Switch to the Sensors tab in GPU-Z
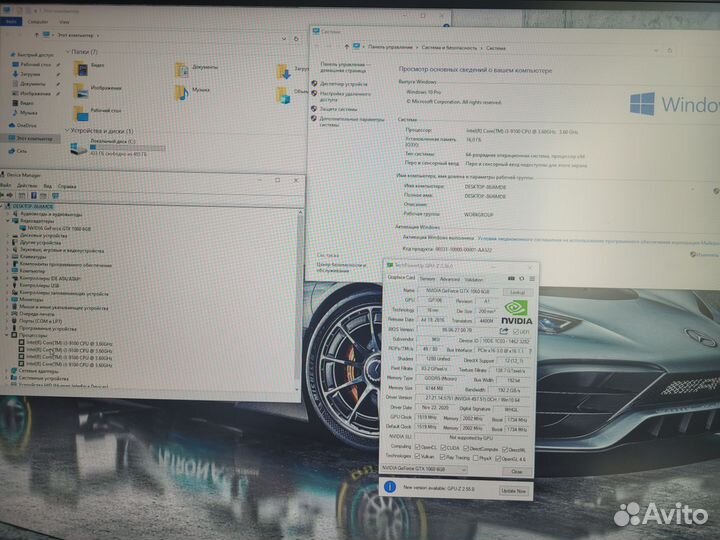 tap(427, 279)
